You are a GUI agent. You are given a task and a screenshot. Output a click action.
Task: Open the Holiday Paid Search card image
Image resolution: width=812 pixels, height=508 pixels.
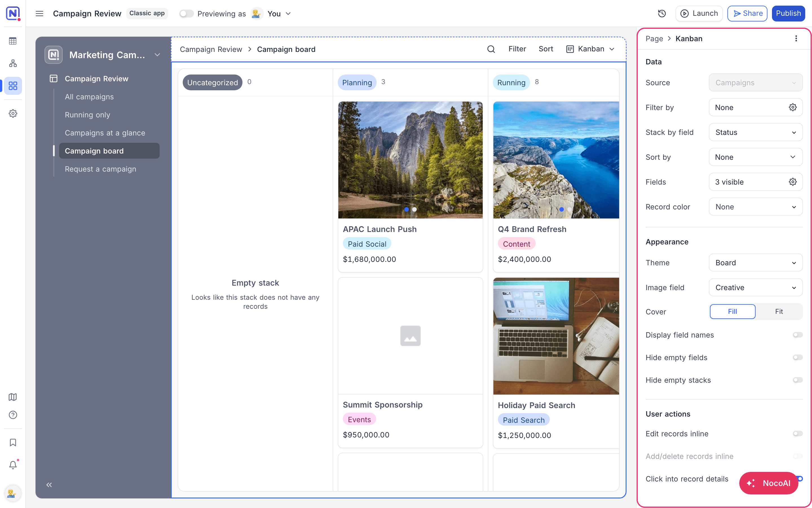pyautogui.click(x=556, y=336)
